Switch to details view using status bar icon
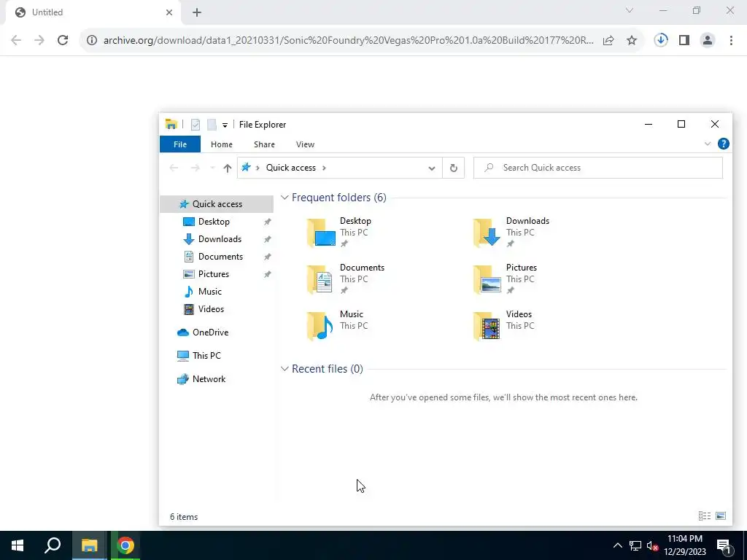The image size is (747, 560). (x=705, y=516)
